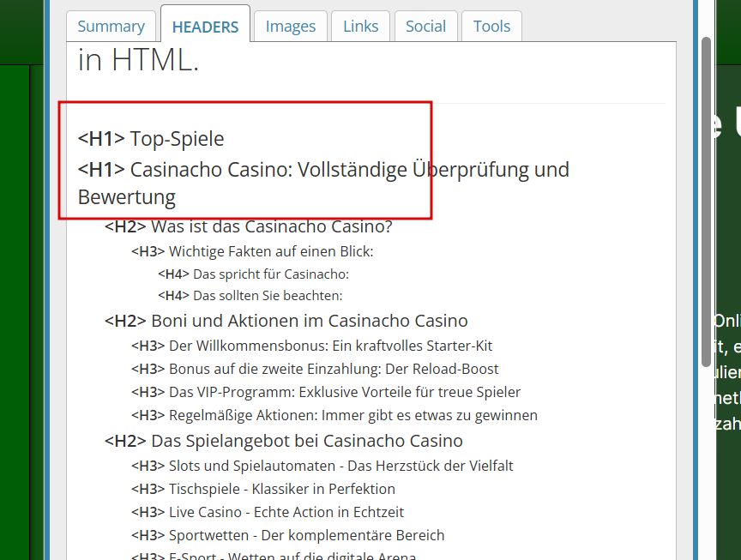Select H3 'Regelmäßige Aktionen: Immer gibt es etwas'
This screenshot has width=741, height=560.
[x=334, y=415]
